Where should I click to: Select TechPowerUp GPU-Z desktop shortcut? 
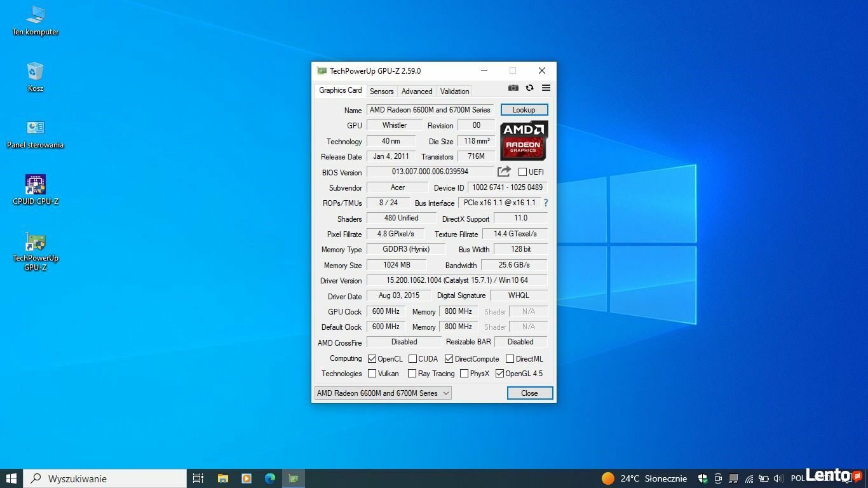tap(36, 252)
